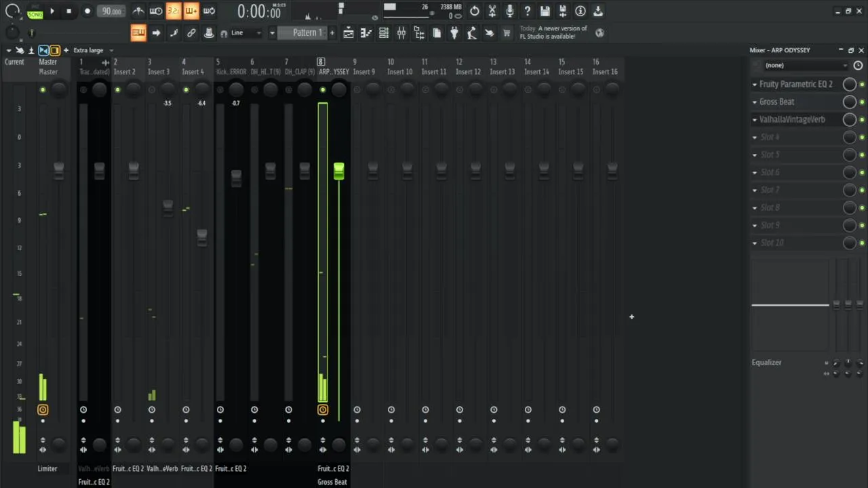Viewport: 868px width, 488px height.
Task: Open mixer options menu arrow
Action: (x=8, y=50)
